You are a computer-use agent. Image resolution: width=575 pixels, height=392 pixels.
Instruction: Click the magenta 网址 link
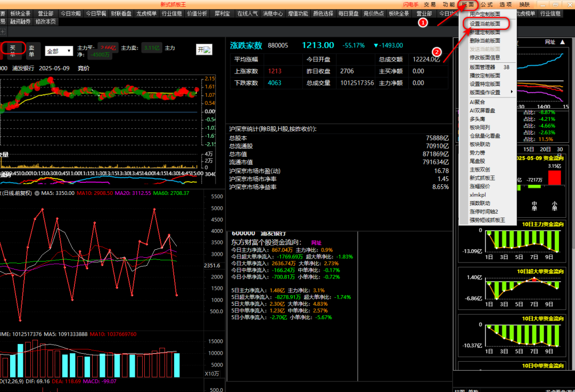pyautogui.click(x=316, y=243)
